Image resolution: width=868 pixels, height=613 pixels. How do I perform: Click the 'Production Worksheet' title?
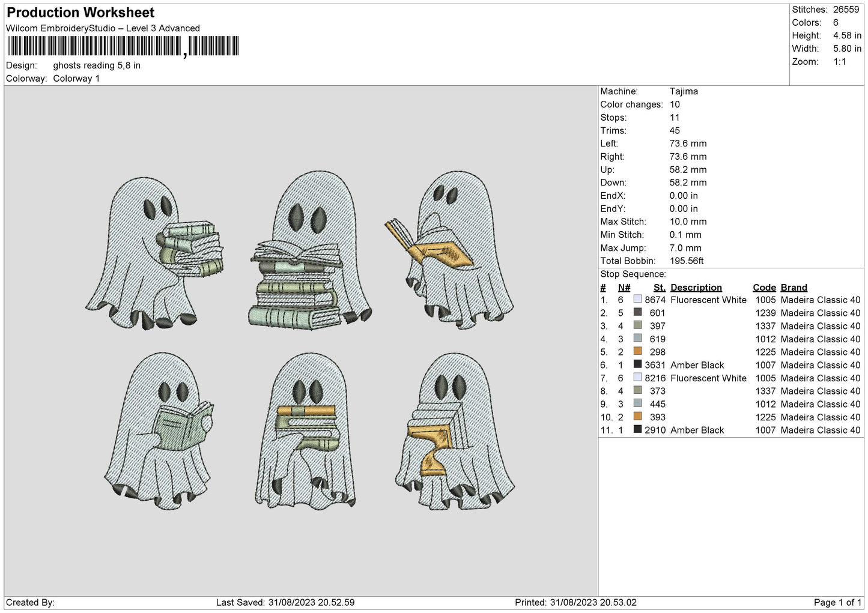80,13
